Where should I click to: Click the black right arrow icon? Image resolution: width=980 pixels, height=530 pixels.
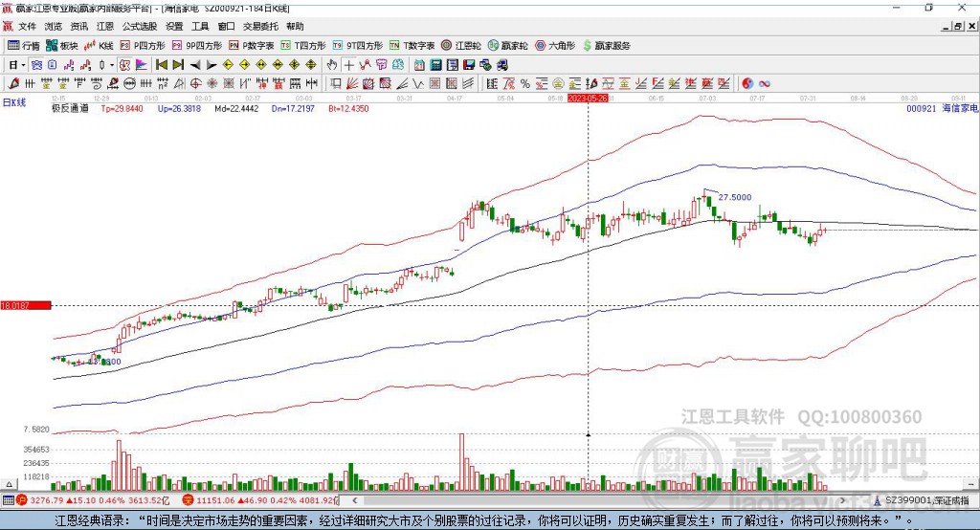pos(212,65)
